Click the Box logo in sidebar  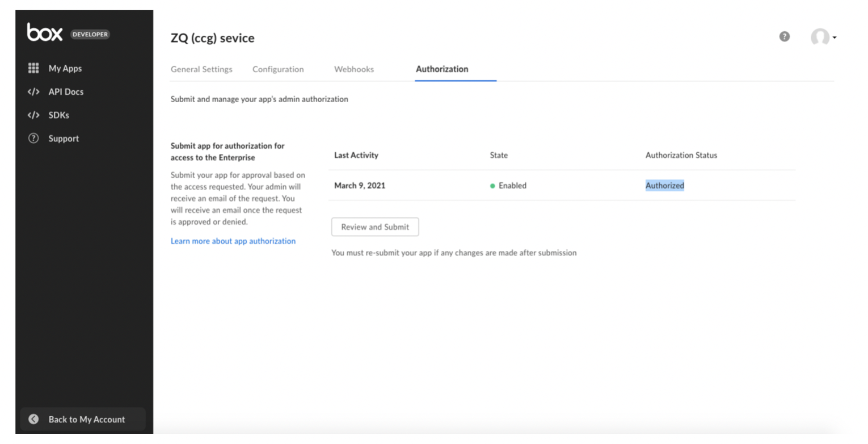click(45, 33)
